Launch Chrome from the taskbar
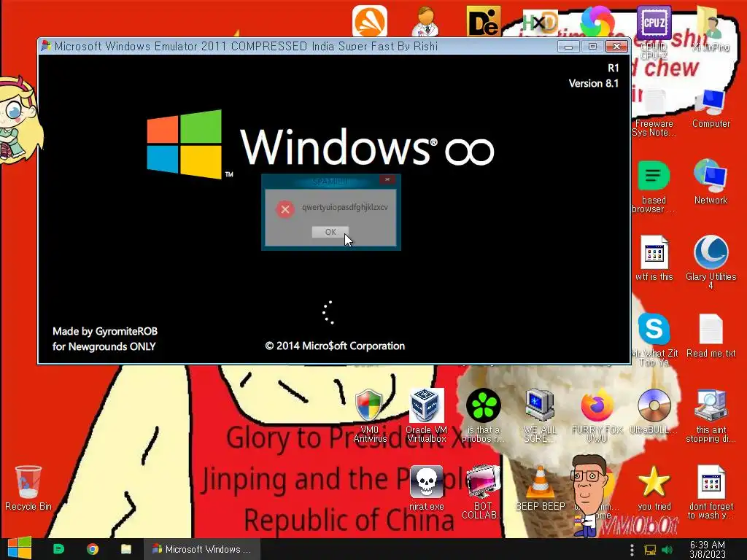 pyautogui.click(x=93, y=549)
